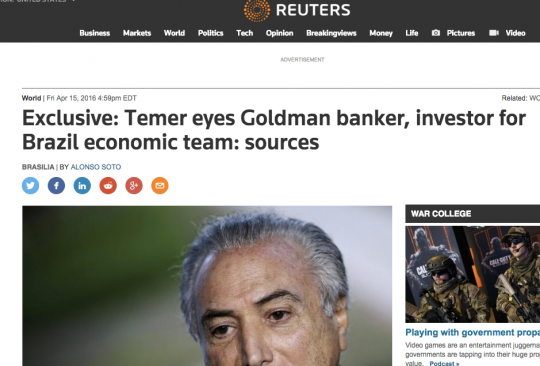Open the Video section camcorder icon

coord(494,33)
